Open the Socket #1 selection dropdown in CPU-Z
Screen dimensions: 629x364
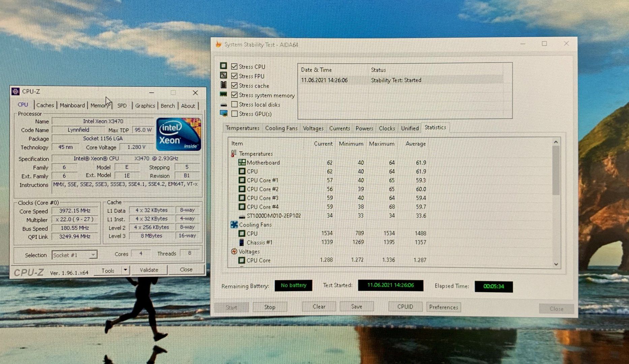click(x=74, y=255)
